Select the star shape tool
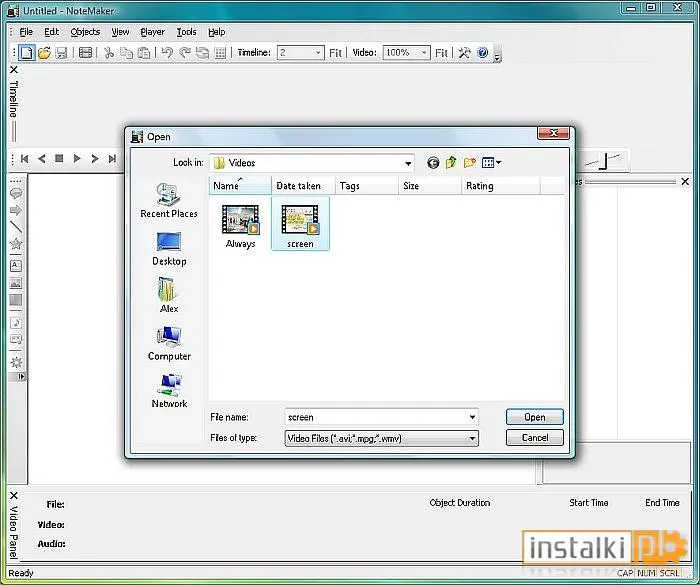Image resolution: width=700 pixels, height=585 pixels. tap(16, 244)
